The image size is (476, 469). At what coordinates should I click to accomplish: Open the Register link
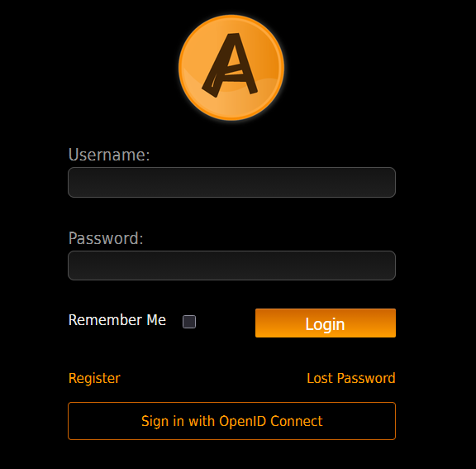click(94, 379)
